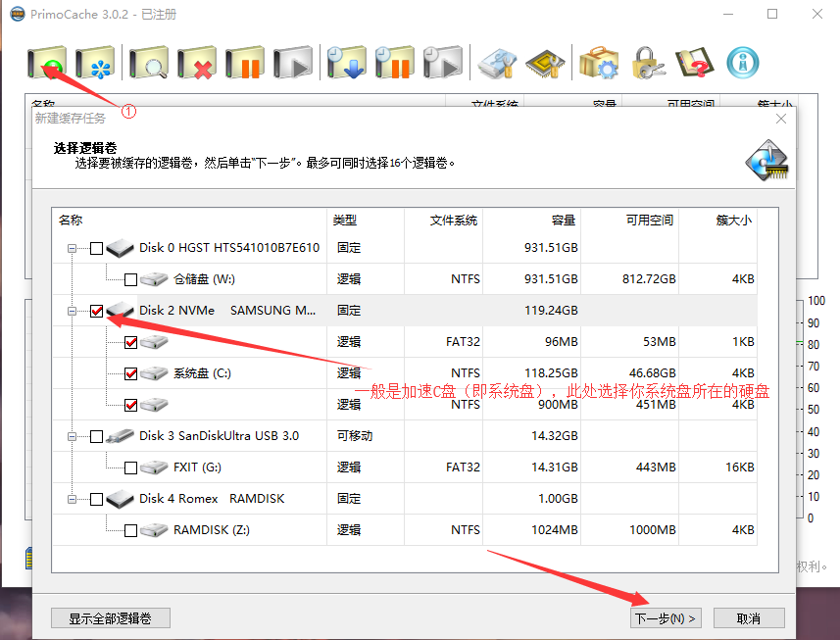Click the resume deferred write icon
The image size is (840, 640).
(442, 63)
